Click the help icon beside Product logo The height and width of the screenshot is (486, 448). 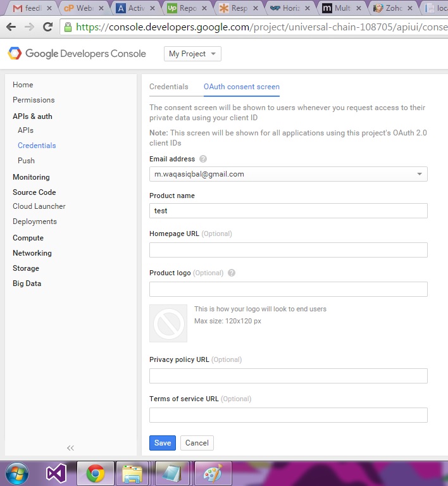point(232,273)
